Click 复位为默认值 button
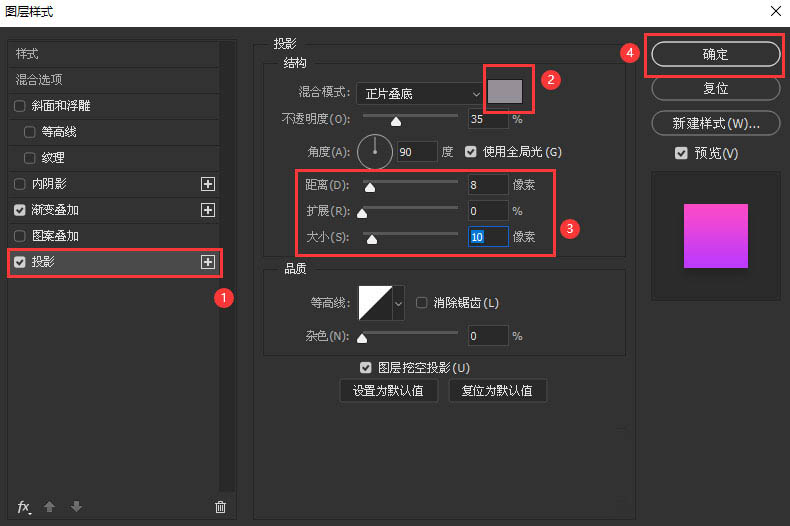Screen dimensions: 790x526 click(497, 391)
